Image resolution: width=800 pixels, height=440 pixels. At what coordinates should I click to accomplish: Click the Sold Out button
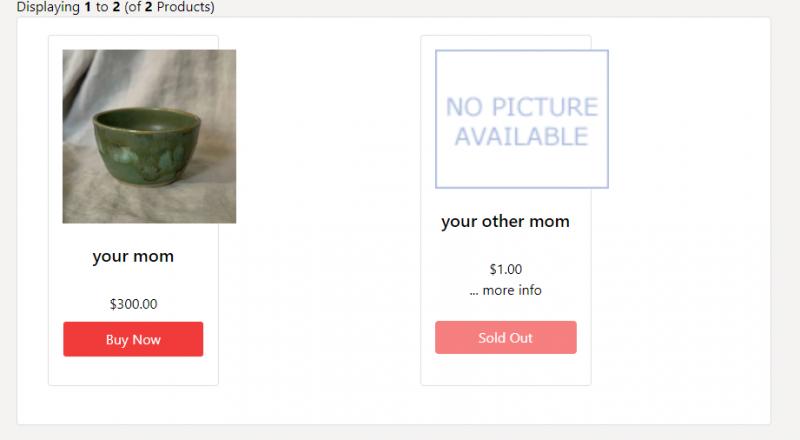coord(506,337)
